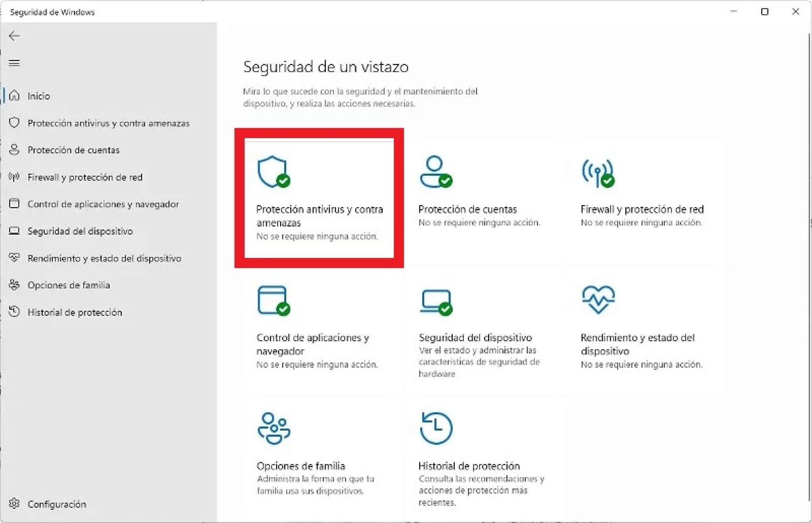Select Historial de protección in the sidebar
This screenshot has width=812, height=523.
point(75,312)
